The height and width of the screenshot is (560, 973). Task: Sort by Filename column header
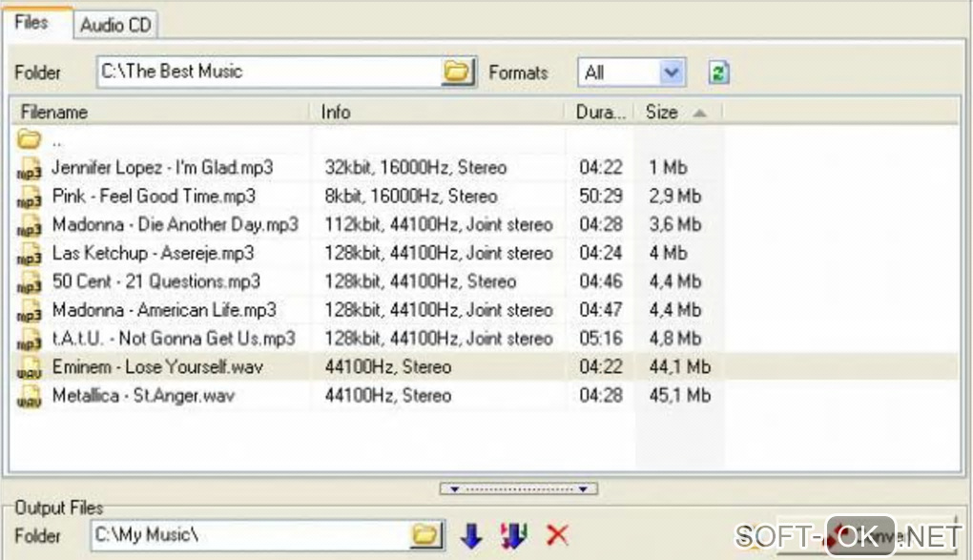[160, 113]
